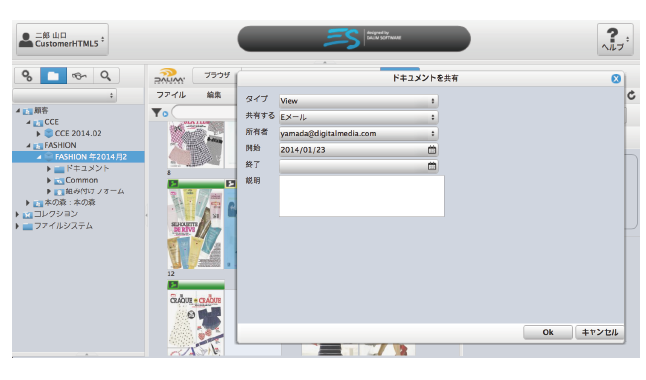Click green status icon on page 12 thumbnail

(173, 184)
